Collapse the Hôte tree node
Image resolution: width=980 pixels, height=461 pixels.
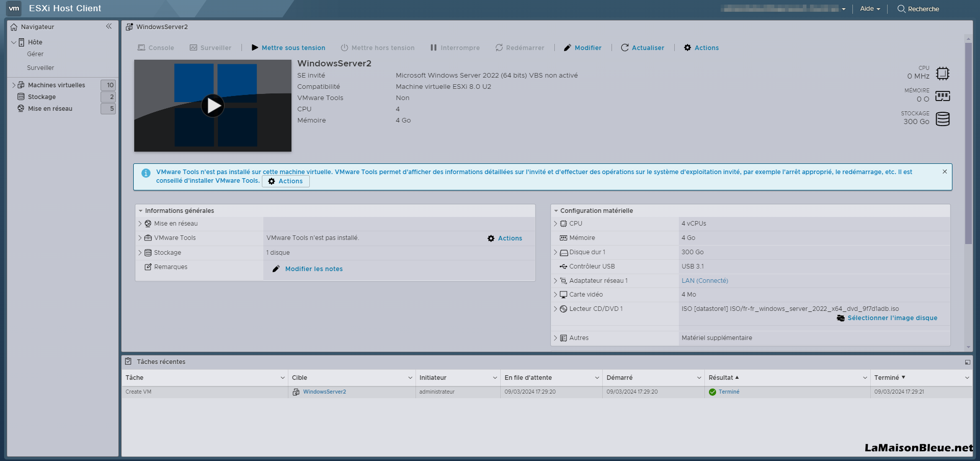[14, 42]
